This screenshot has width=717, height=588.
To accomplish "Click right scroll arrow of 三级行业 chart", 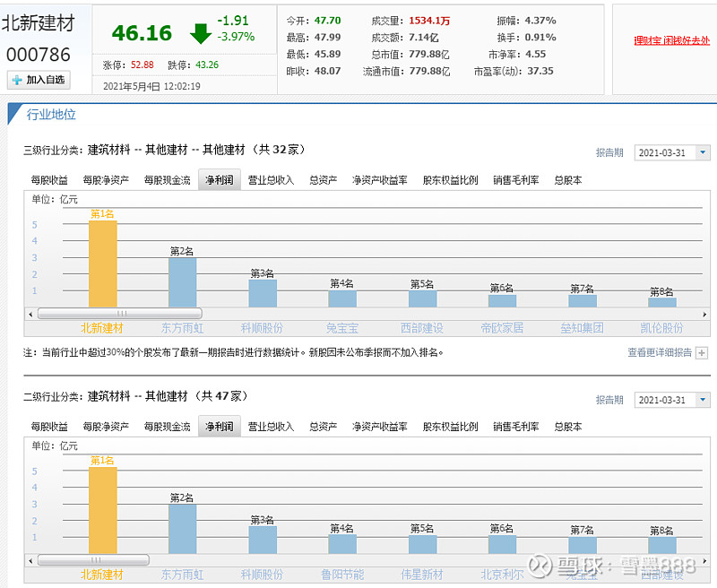I will tap(704, 314).
